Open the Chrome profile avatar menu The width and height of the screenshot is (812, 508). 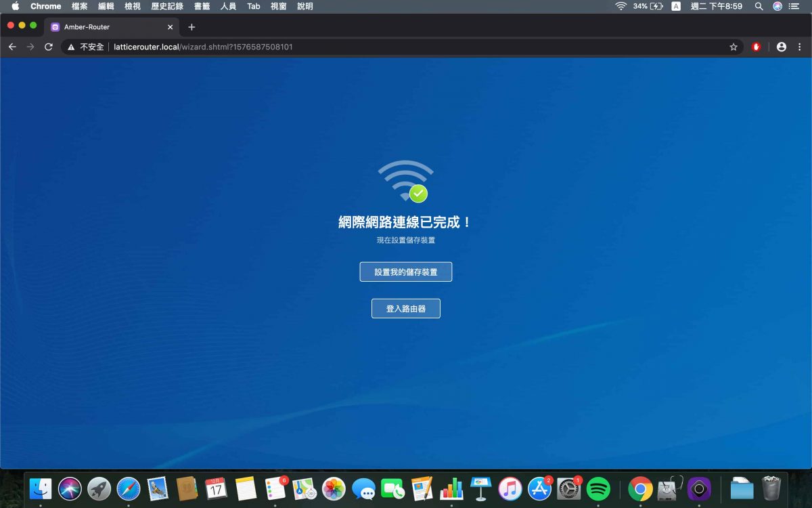click(782, 47)
